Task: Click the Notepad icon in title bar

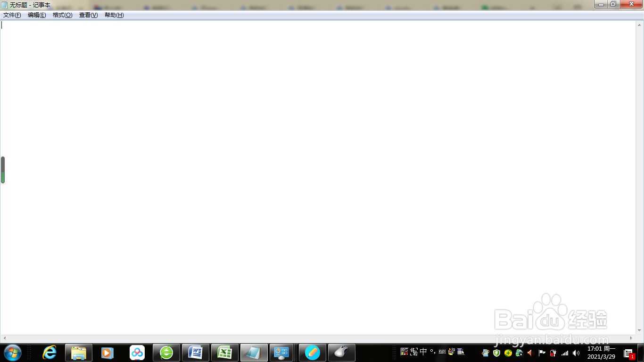Action: (x=4, y=5)
